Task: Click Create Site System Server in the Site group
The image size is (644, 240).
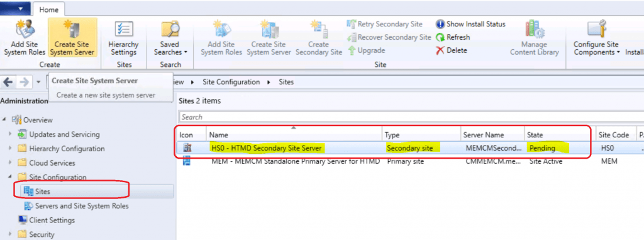Action: click(269, 38)
